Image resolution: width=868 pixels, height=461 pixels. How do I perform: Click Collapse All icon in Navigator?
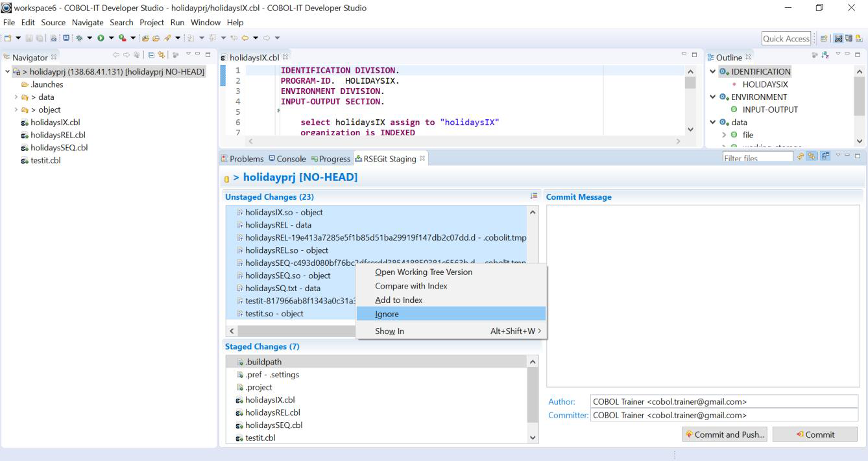151,56
